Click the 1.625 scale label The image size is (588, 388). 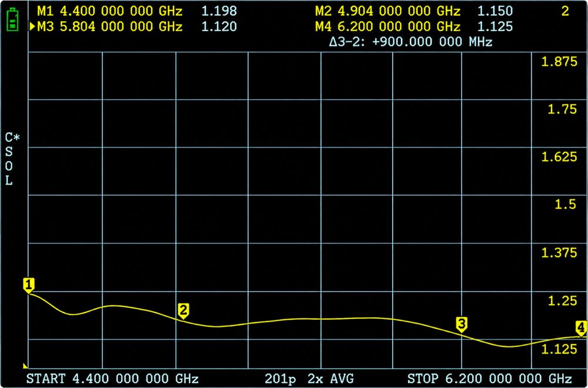(560, 157)
